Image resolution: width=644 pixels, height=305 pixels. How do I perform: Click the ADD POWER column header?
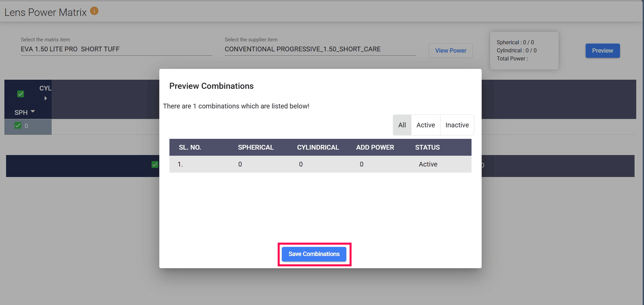pyautogui.click(x=375, y=147)
